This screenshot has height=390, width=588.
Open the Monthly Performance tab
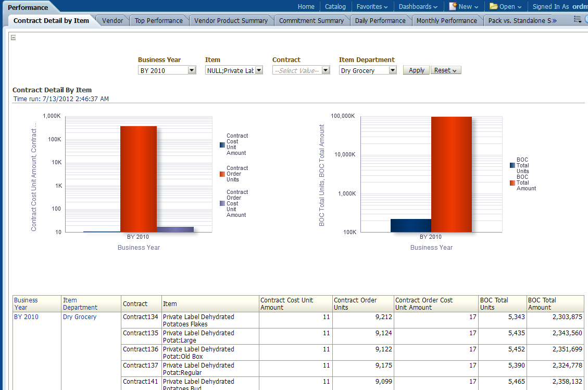click(x=446, y=20)
